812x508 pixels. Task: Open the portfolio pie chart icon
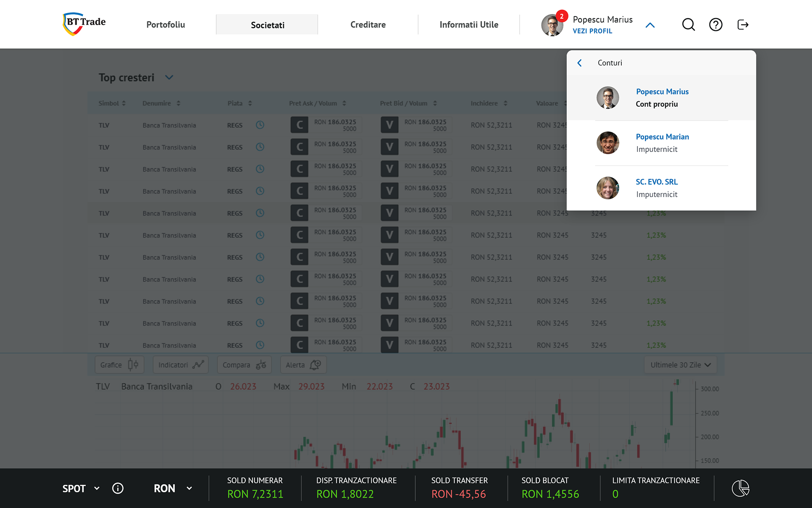(x=741, y=488)
